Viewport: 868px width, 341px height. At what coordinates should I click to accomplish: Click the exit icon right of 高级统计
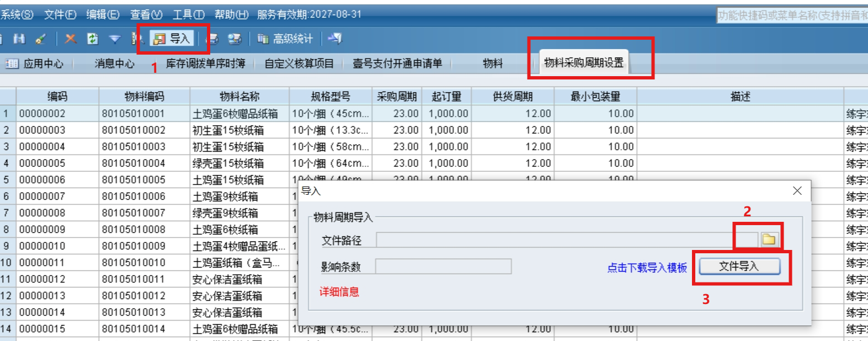[x=334, y=38]
